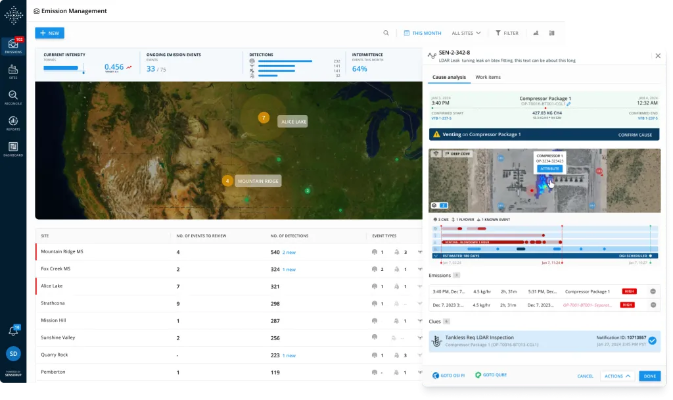
Task: Open the Dashboard sidebar icon
Action: (13, 151)
